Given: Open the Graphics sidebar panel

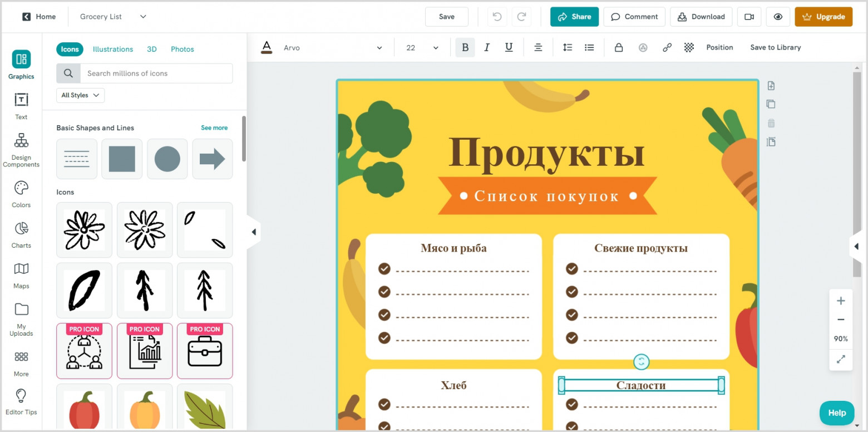Looking at the screenshot, I should coord(21,65).
